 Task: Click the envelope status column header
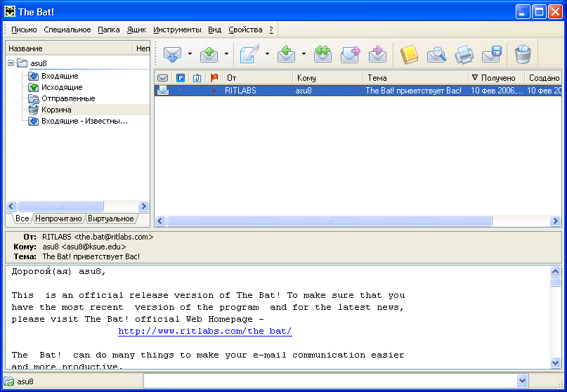tap(163, 78)
